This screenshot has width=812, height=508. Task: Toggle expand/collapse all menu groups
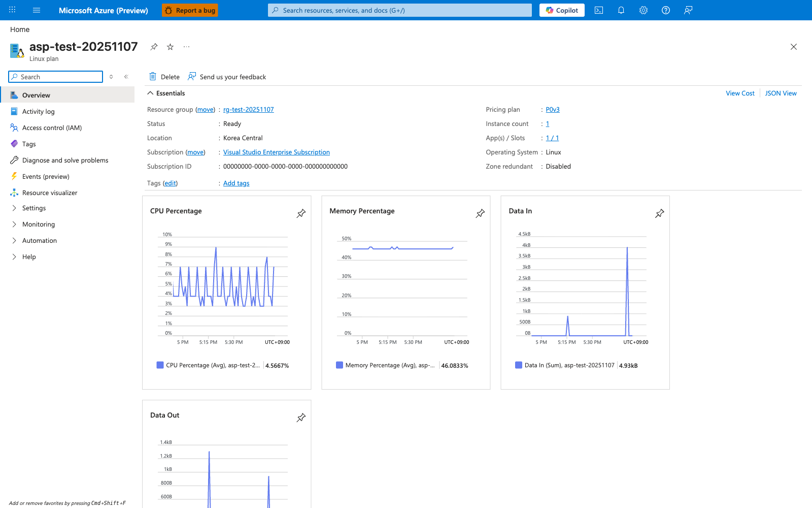[x=111, y=77]
